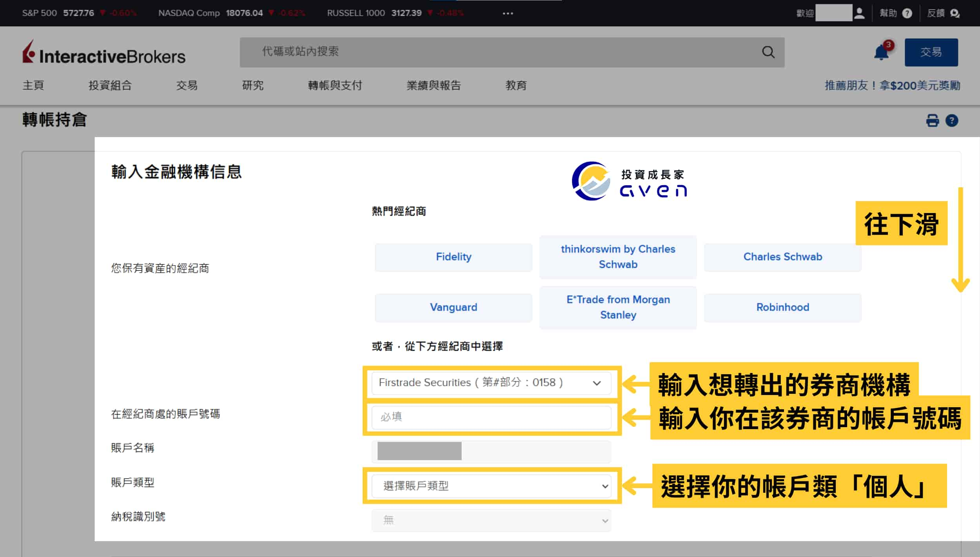Open the 選擇賬戶類型 dropdown
The height and width of the screenshot is (557, 980).
pos(491,486)
